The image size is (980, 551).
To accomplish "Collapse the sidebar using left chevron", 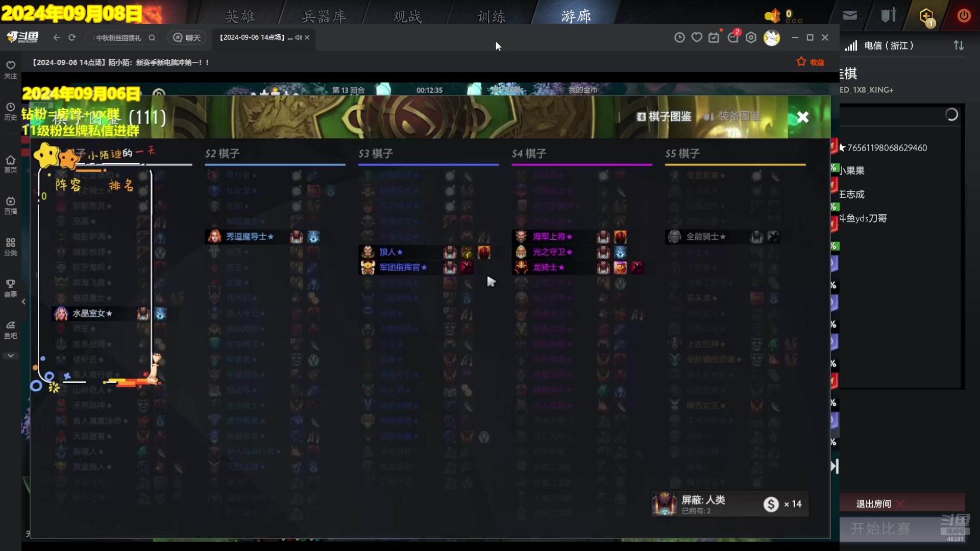I will 23,302.
